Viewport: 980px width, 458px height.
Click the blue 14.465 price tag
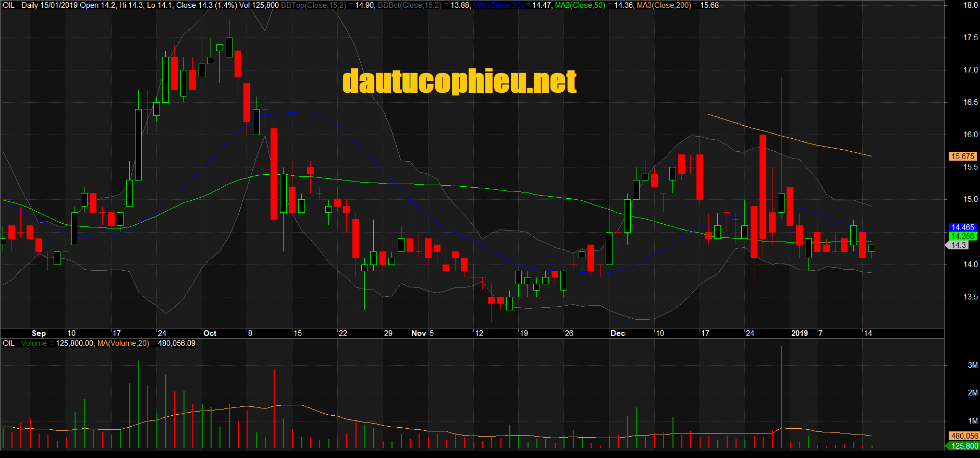click(962, 227)
